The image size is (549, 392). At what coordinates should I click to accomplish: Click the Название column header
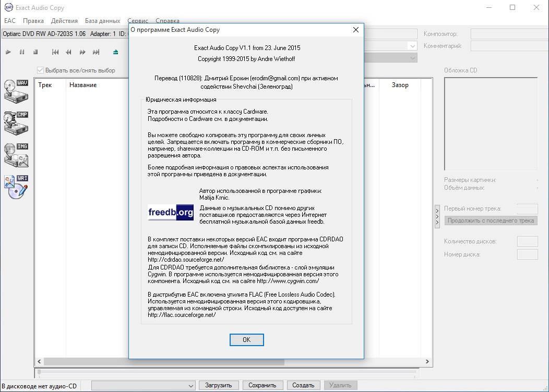coord(98,85)
